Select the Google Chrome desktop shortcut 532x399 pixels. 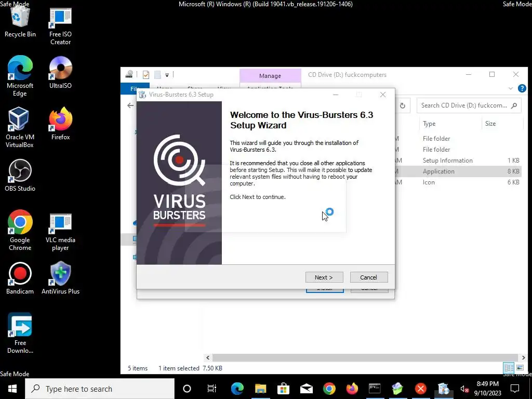pyautogui.click(x=20, y=230)
